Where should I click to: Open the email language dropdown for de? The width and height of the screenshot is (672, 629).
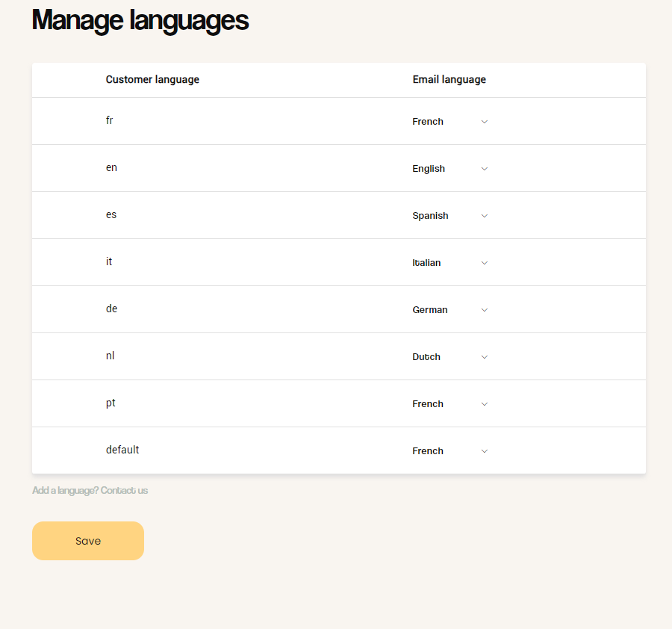pos(450,310)
